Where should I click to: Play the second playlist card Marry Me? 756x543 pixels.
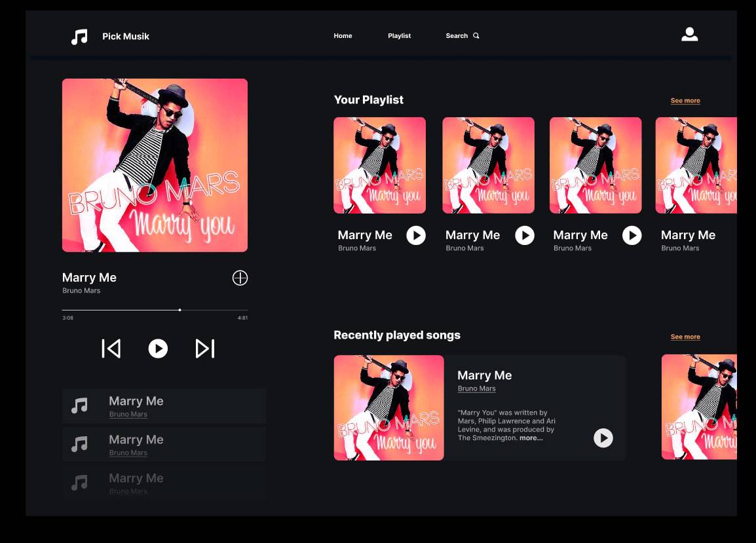pyautogui.click(x=525, y=236)
